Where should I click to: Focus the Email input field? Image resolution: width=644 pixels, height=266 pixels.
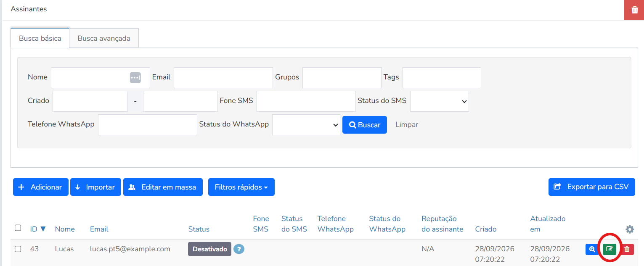click(223, 78)
